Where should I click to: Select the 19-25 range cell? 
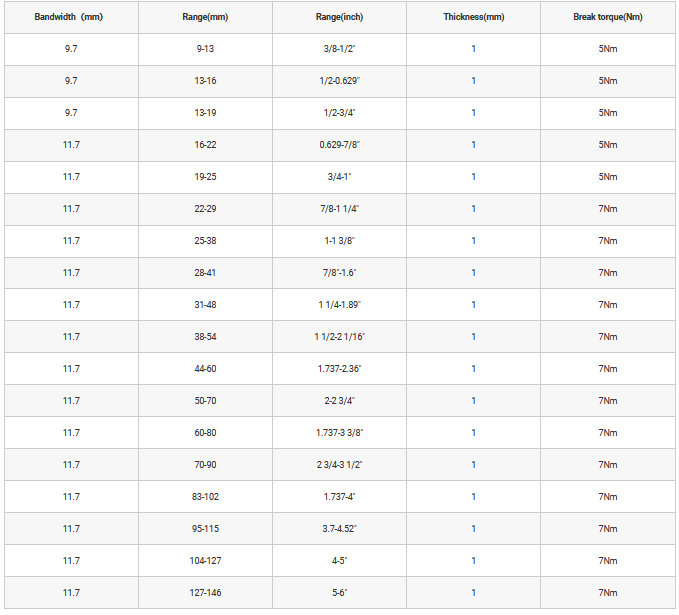tap(205, 177)
